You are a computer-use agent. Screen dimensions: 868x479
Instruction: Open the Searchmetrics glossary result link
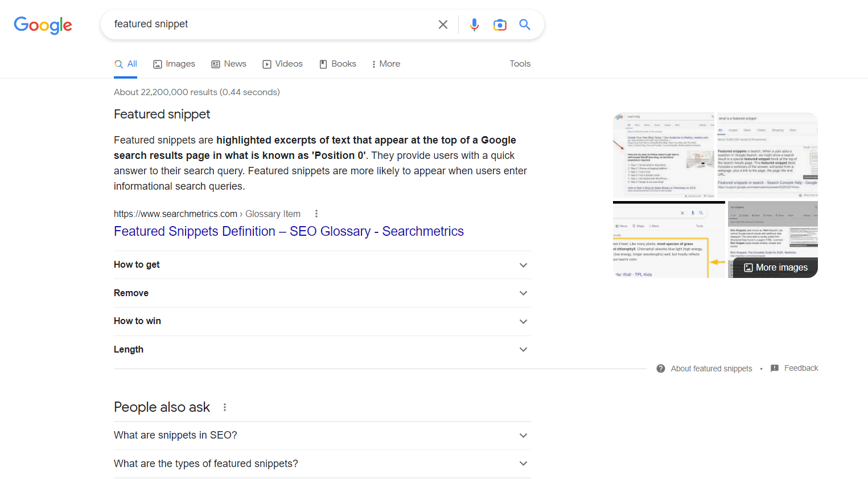pos(289,231)
